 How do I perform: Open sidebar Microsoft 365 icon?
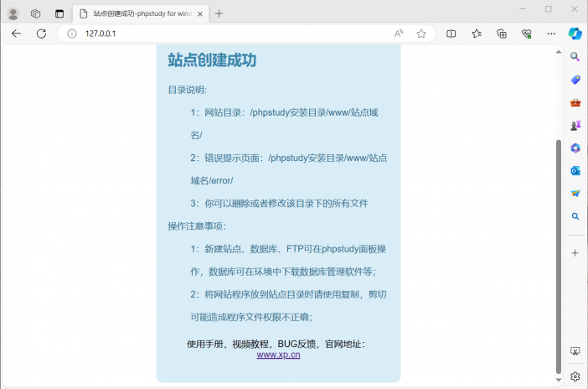coord(575,148)
